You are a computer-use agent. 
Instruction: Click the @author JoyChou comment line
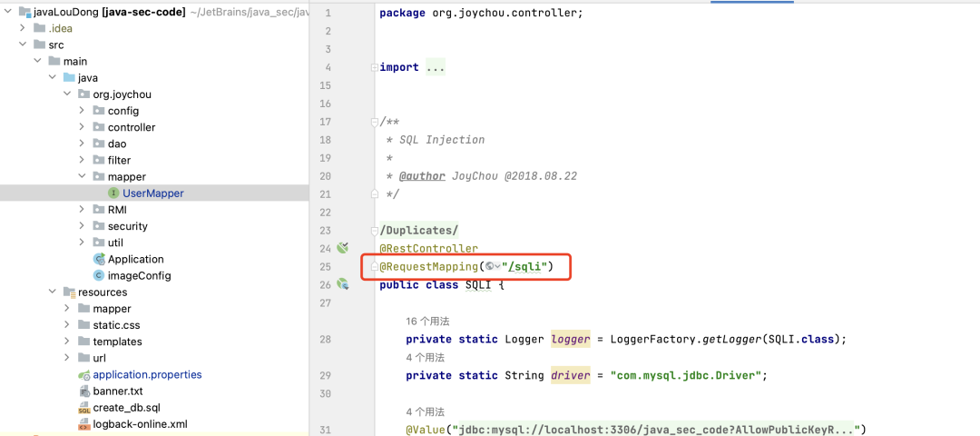point(484,176)
